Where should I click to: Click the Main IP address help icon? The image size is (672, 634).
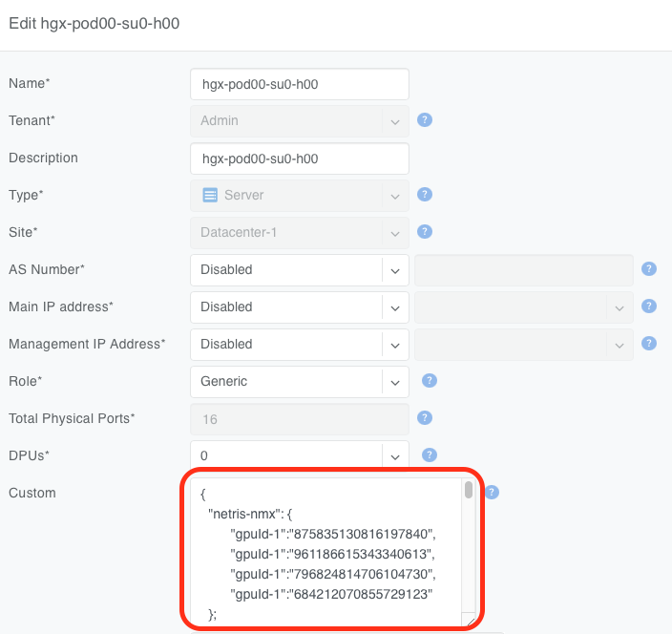(649, 306)
